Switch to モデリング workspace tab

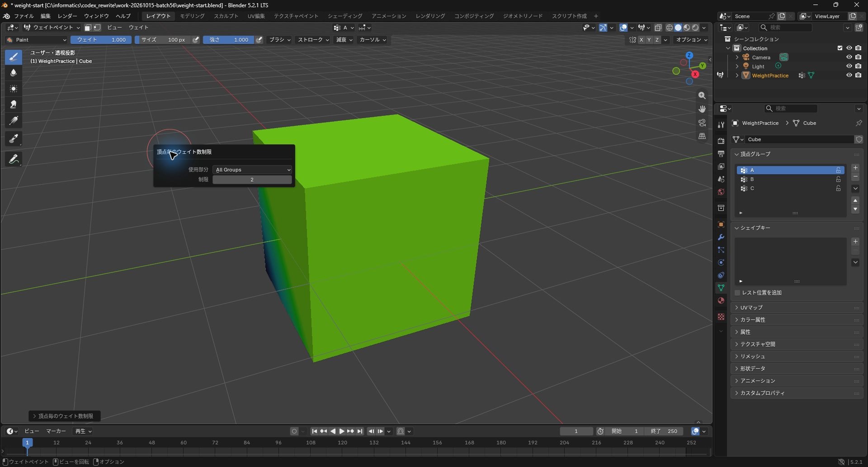click(192, 16)
